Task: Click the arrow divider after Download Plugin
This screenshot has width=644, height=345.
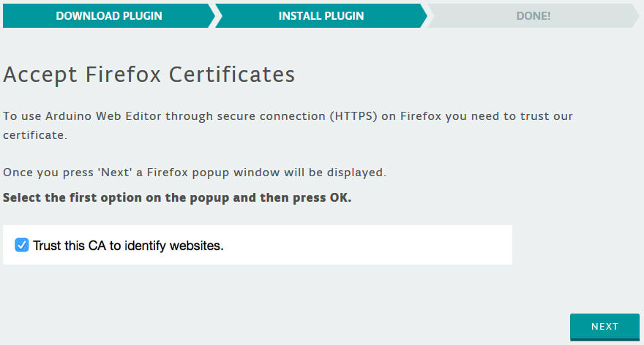Action: tap(212, 15)
